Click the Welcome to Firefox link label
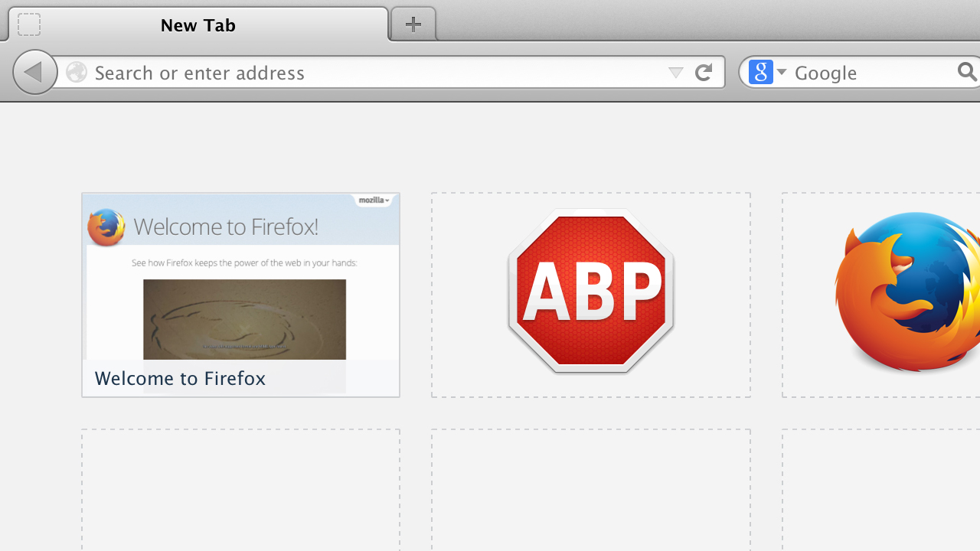The width and height of the screenshot is (980, 551). pos(180,378)
